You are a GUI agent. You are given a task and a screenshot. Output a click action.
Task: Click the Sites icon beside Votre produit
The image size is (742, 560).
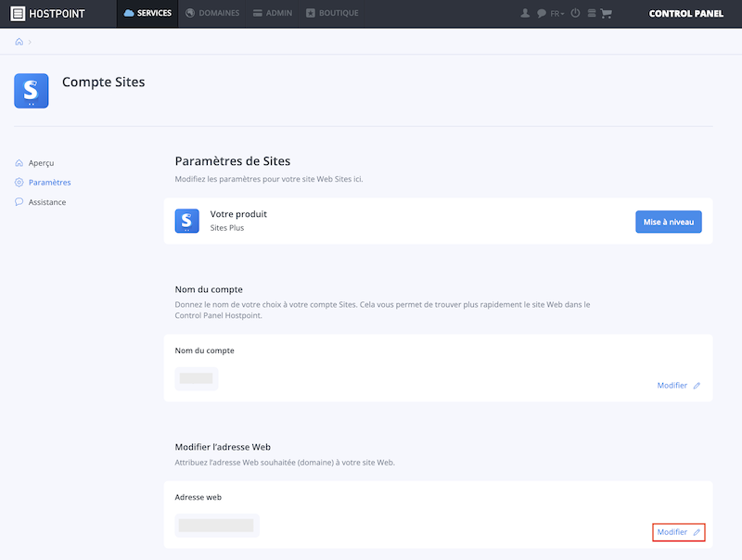tap(187, 221)
